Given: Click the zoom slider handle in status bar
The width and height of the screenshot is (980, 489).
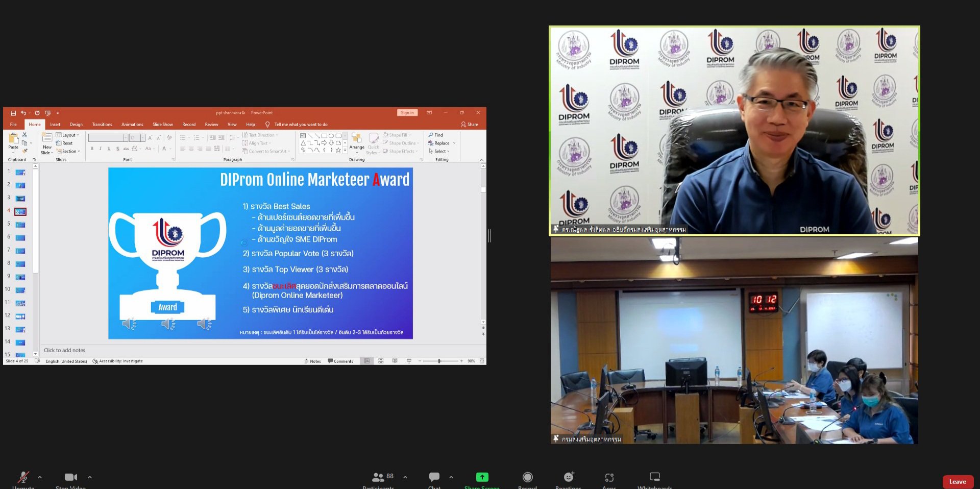Looking at the screenshot, I should pyautogui.click(x=439, y=361).
